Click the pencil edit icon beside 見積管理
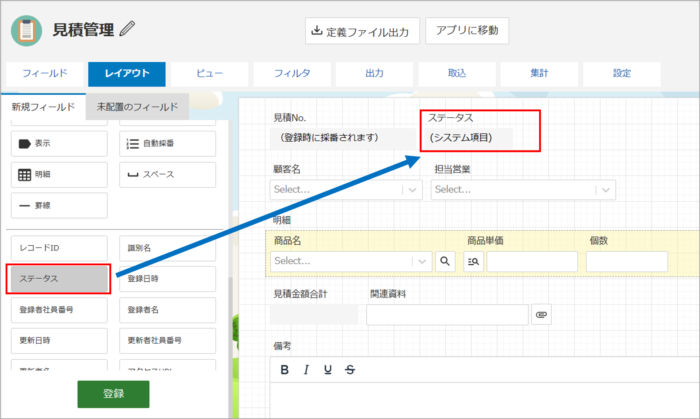Screen dimensions: 700x419 (x=127, y=29)
